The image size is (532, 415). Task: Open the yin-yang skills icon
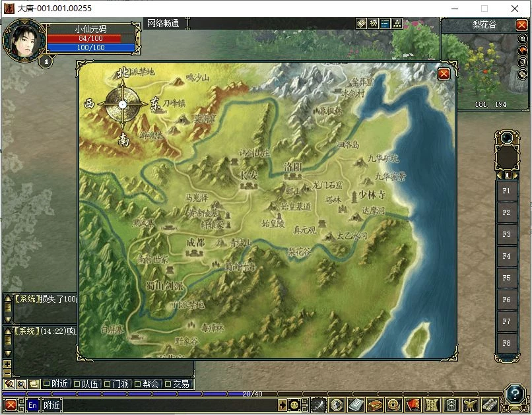[337, 405]
